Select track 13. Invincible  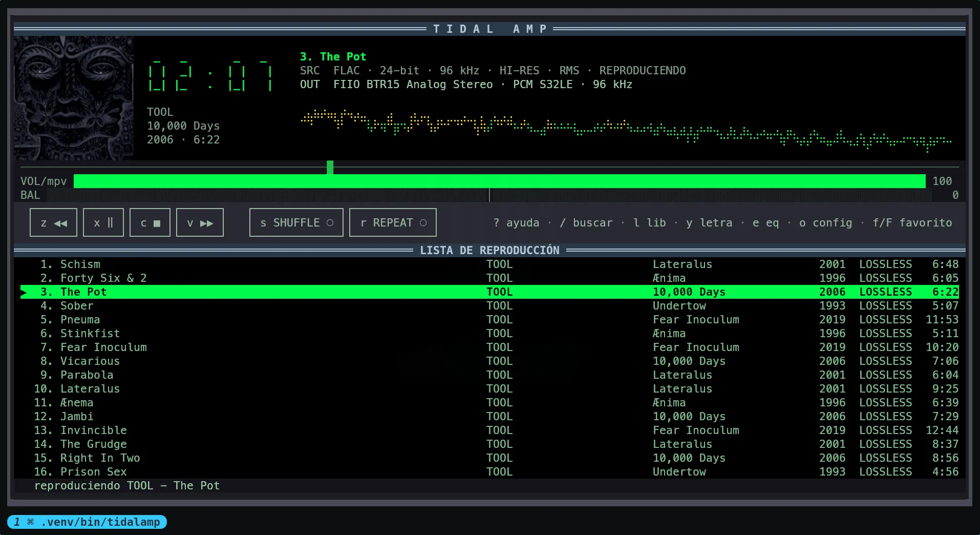click(489, 430)
